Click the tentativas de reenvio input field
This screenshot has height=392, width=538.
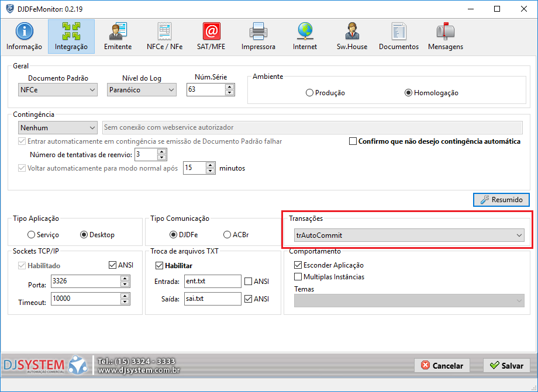146,155
